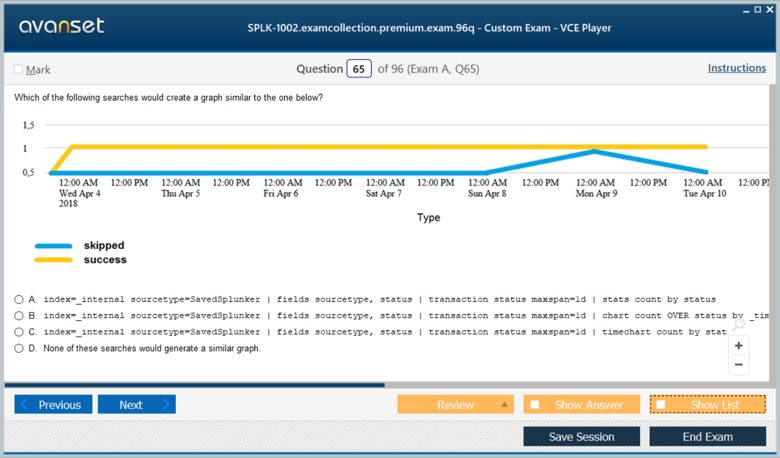The image size is (780, 458).
Task: Toggle the Show Answer checkbox
Action: pyautogui.click(x=535, y=404)
